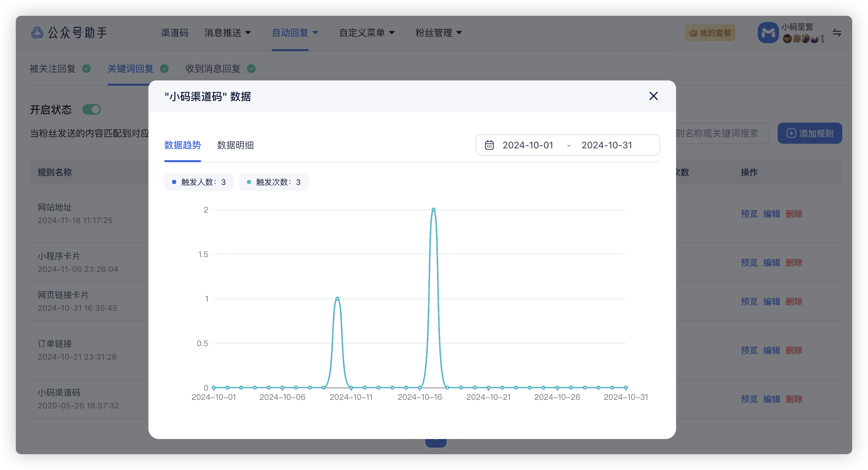Viewport: 868px width, 470px height.
Task: Expand the 消息推送 dropdown menu
Action: [x=228, y=33]
